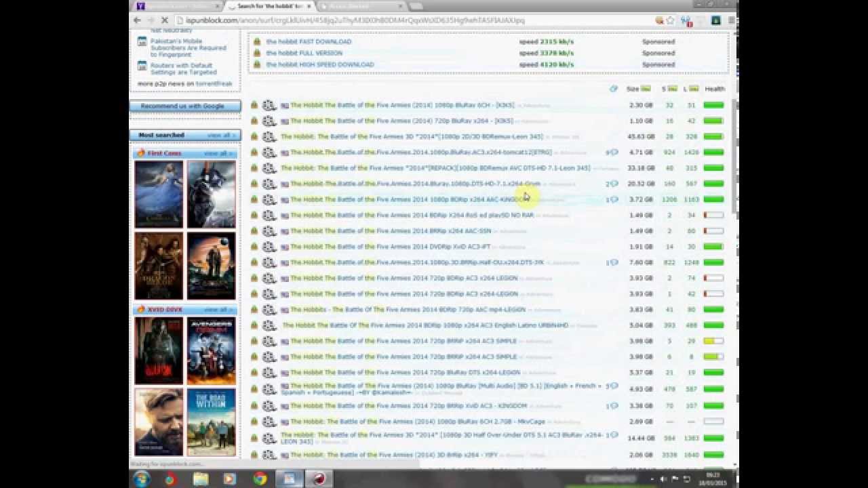
Task: Open media player icon in taskbar
Action: coord(229,479)
